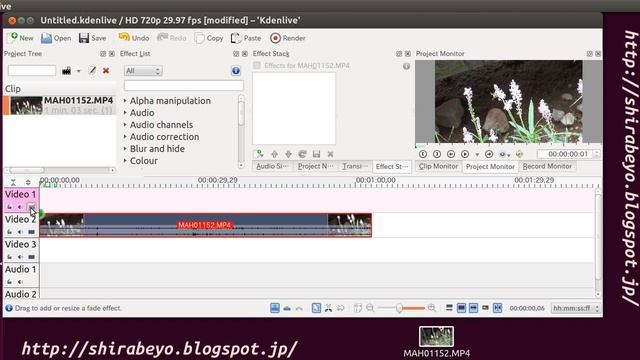Hide video on Video 2 track
640x360 pixels.
pyautogui.click(x=31, y=232)
